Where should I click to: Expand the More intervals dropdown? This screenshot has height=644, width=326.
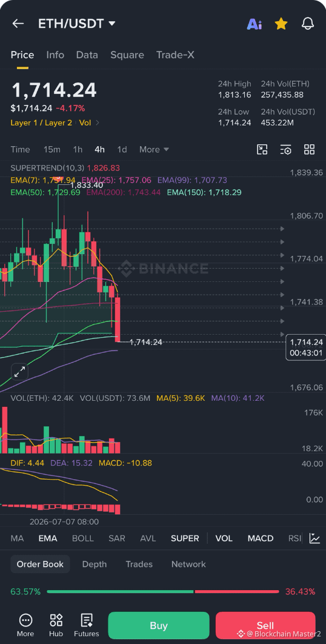[154, 150]
